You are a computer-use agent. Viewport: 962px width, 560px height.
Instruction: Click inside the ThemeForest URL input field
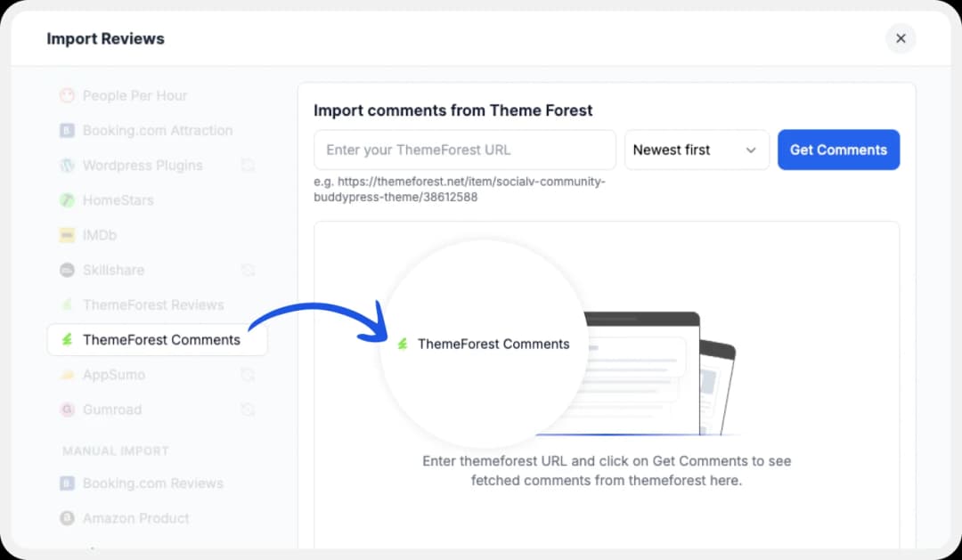[464, 150]
